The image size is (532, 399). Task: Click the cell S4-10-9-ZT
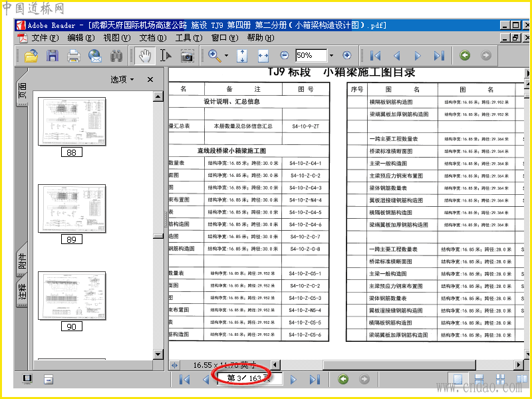[306, 126]
